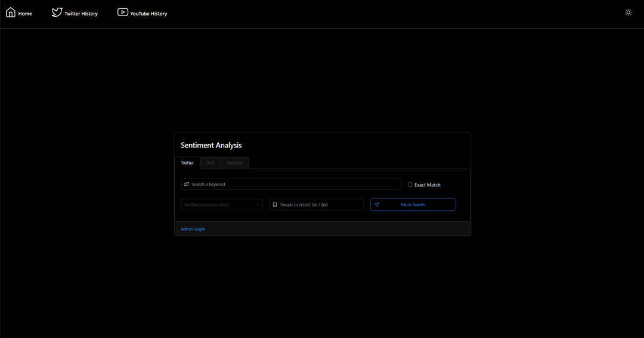Open the Admin Login link
644x338 pixels.
click(193, 229)
